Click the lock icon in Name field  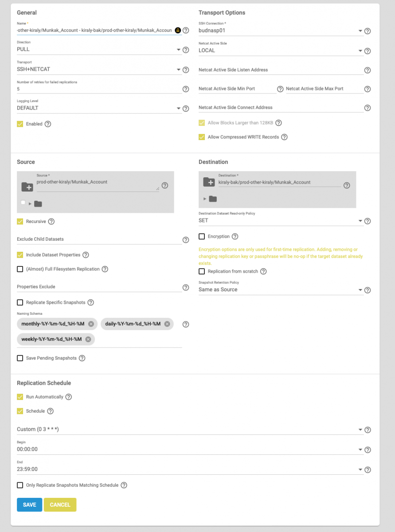click(x=178, y=30)
